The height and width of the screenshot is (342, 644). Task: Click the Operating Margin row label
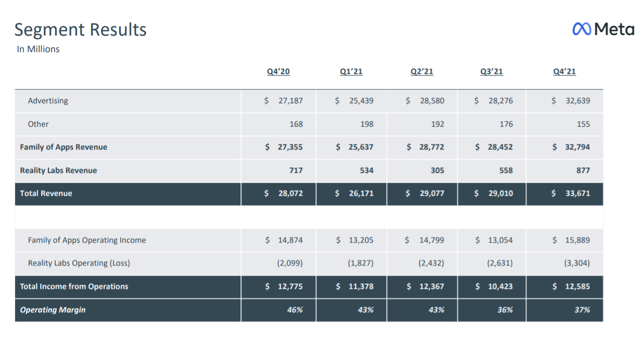(53, 310)
